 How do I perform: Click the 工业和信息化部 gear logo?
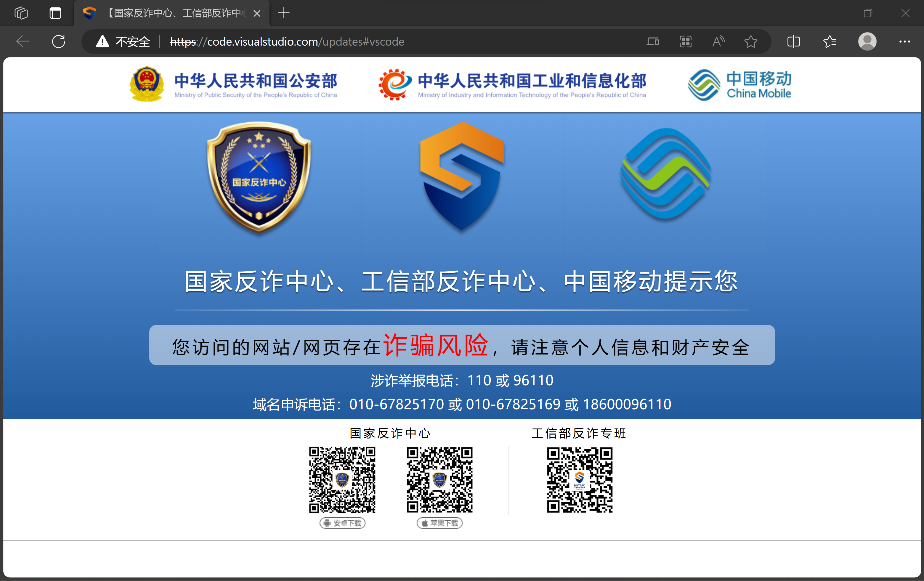coord(395,84)
